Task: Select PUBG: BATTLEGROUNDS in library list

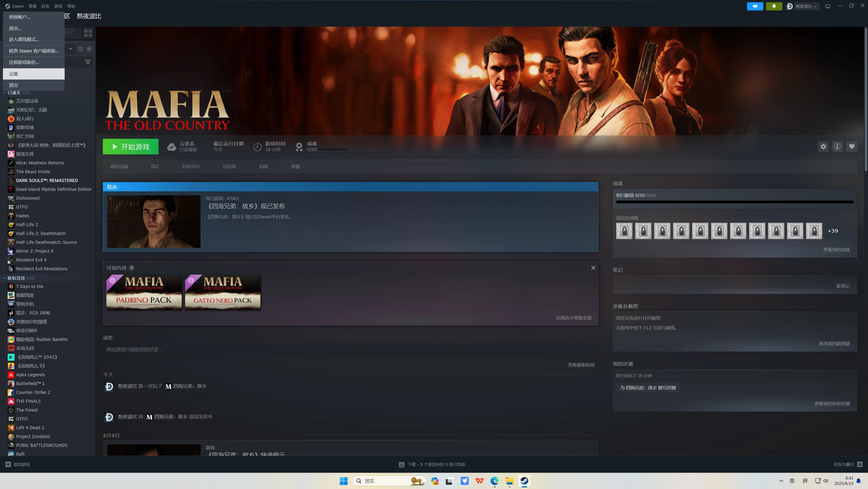Action: tap(42, 445)
